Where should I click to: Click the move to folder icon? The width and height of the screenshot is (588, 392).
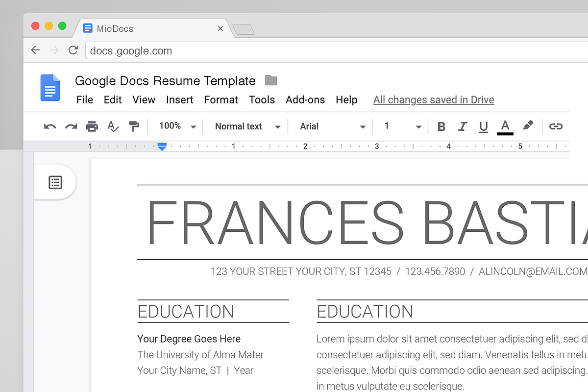point(271,80)
